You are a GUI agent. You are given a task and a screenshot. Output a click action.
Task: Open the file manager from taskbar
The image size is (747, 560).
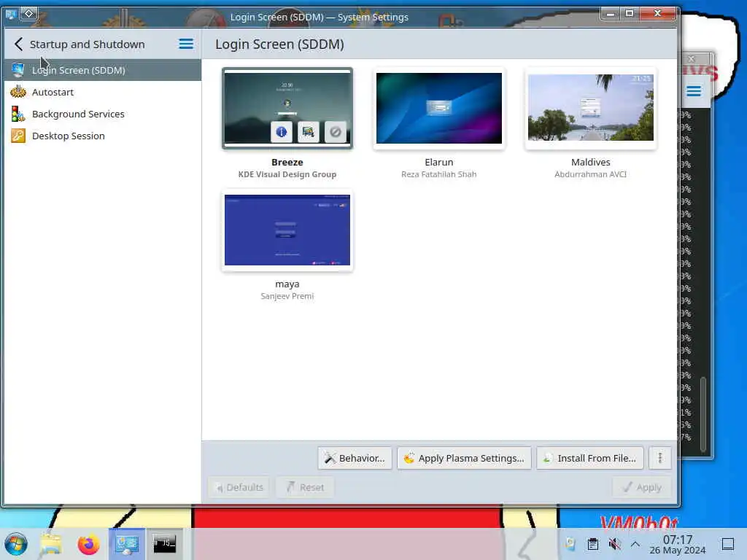point(51,544)
